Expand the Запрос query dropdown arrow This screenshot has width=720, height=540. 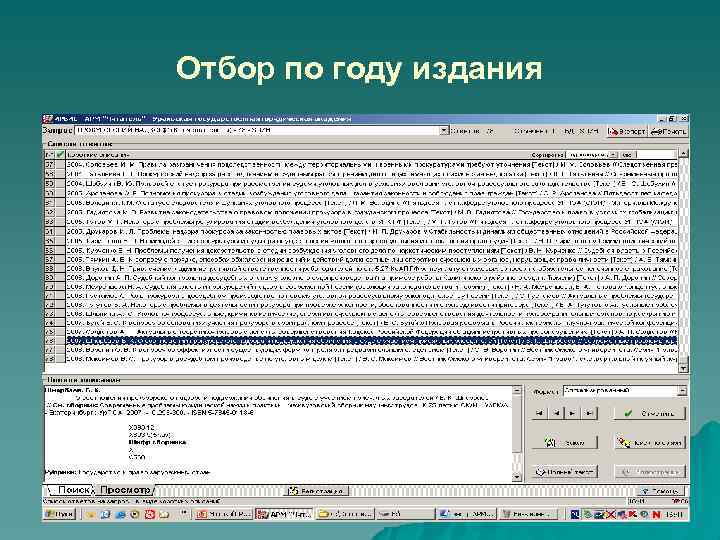point(444,131)
